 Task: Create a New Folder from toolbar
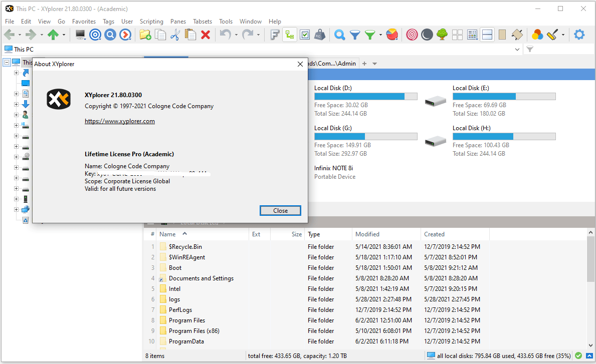(145, 35)
